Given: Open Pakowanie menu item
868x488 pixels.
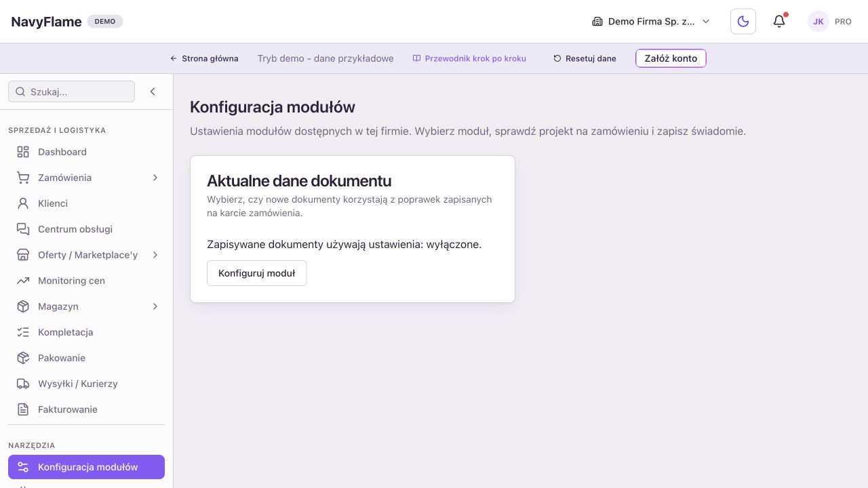Looking at the screenshot, I should (86, 358).
